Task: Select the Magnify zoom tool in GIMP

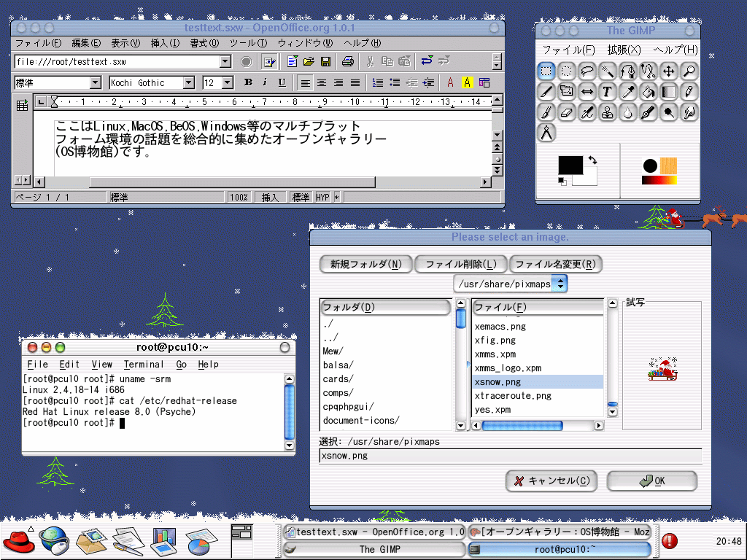Action: pyautogui.click(x=689, y=71)
